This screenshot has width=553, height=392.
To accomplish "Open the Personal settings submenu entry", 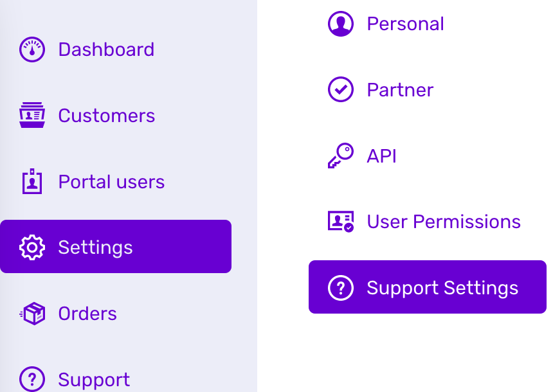I will [405, 24].
